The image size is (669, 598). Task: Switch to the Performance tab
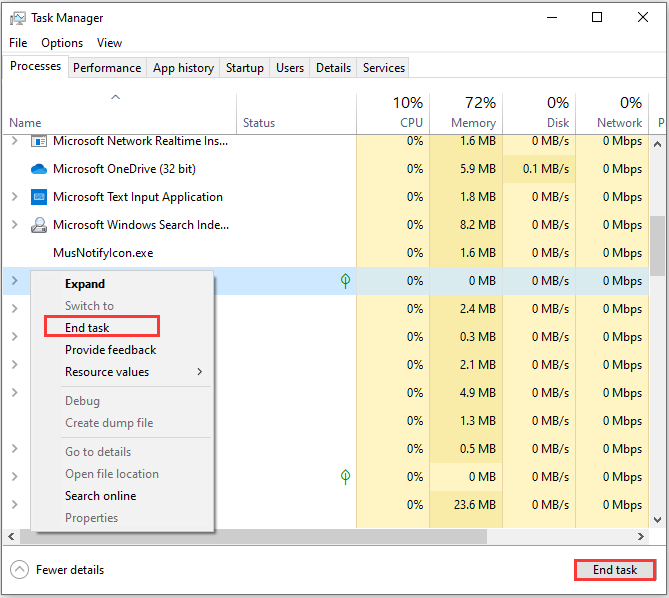click(107, 68)
